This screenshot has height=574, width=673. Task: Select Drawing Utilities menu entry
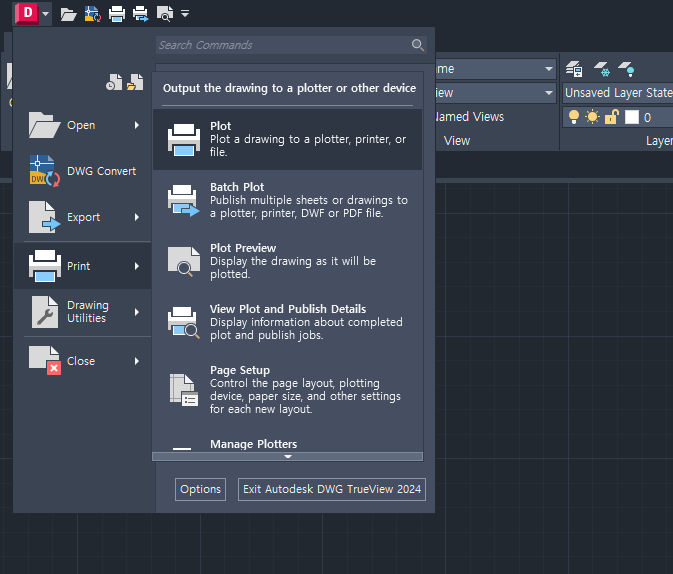click(x=84, y=312)
